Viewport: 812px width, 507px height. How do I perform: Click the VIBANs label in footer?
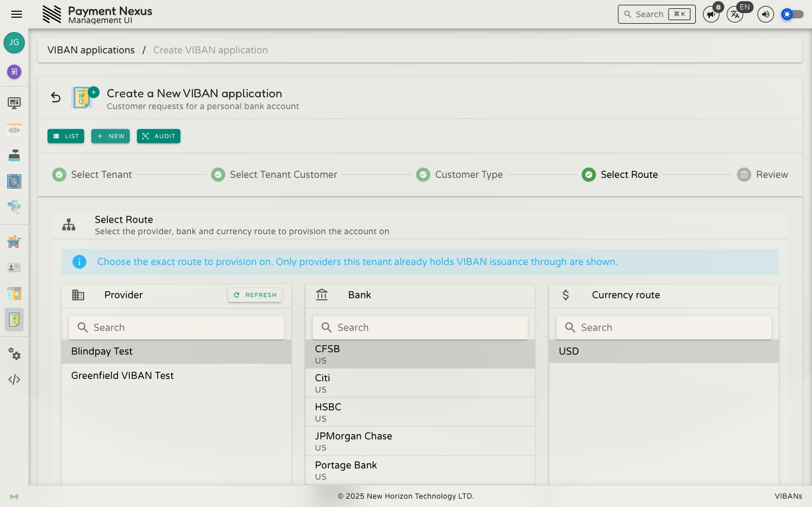pyautogui.click(x=788, y=496)
